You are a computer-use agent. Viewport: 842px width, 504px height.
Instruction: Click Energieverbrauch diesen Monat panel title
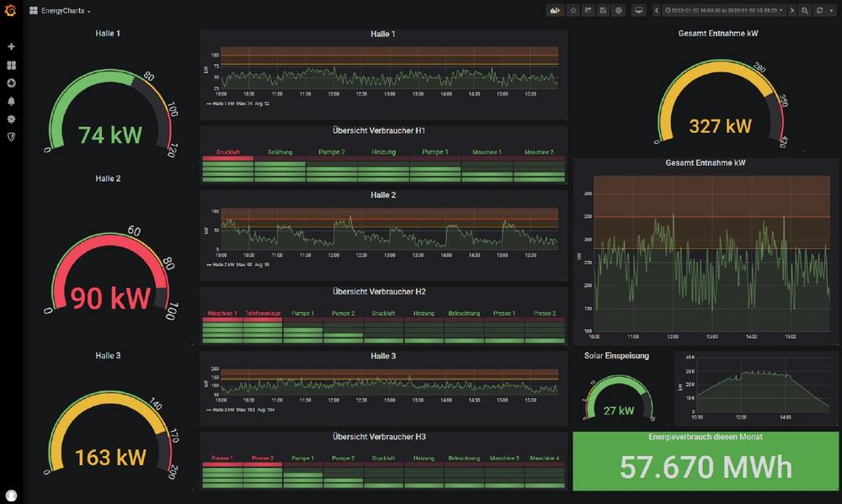[x=705, y=437]
